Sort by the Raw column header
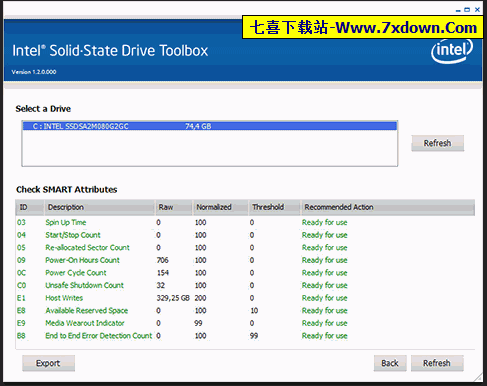The width and height of the screenshot is (487, 386). tap(174, 207)
